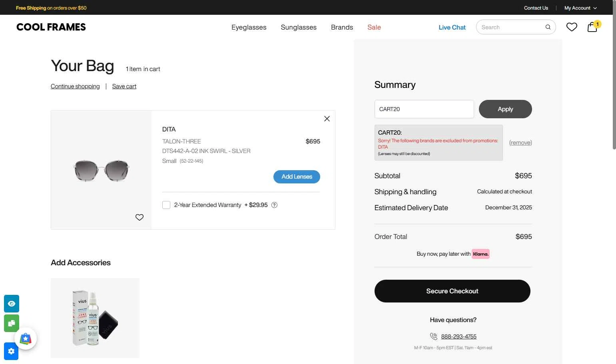This screenshot has height=364, width=616.
Task: Click the promo code input field
Action: pyautogui.click(x=424, y=109)
